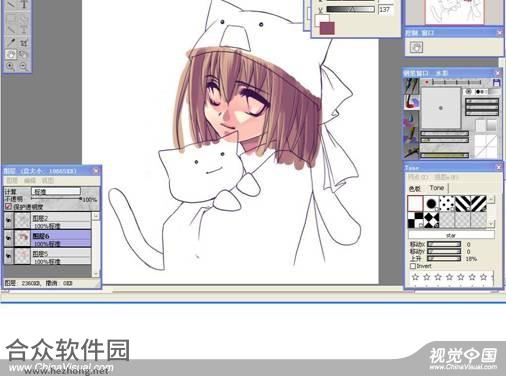Select layer 图层6 in the layers list

pos(61,238)
